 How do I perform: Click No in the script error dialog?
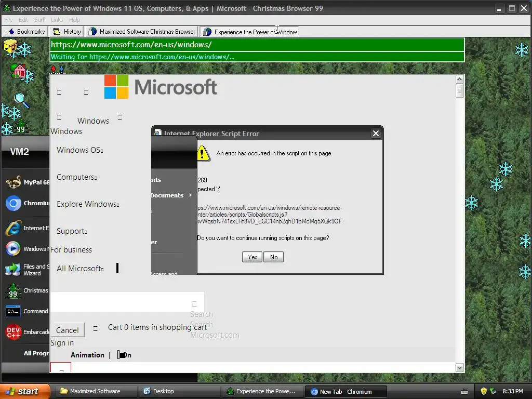point(273,257)
